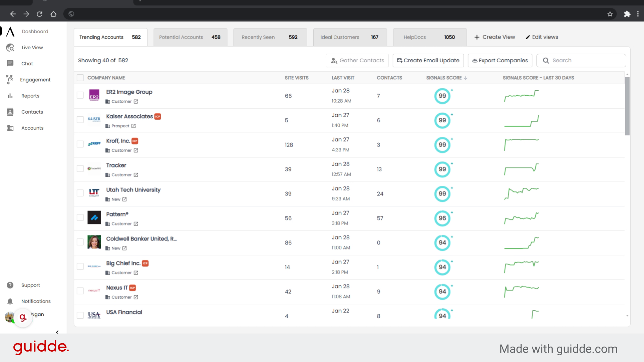Open external link for Kroff, Inc.
Screen dimensions: 644x362
click(136, 150)
